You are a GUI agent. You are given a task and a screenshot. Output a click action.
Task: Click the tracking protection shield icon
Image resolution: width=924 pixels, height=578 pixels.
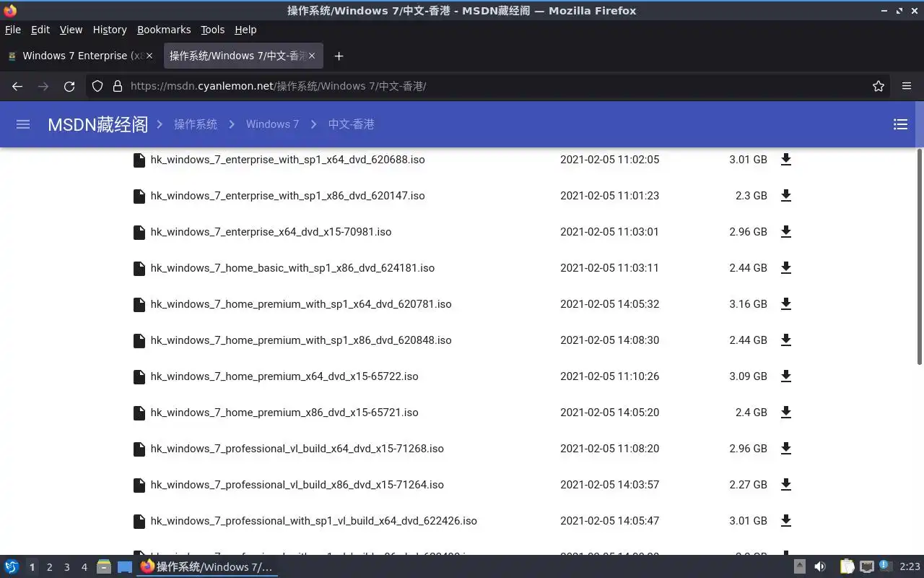[x=97, y=86]
